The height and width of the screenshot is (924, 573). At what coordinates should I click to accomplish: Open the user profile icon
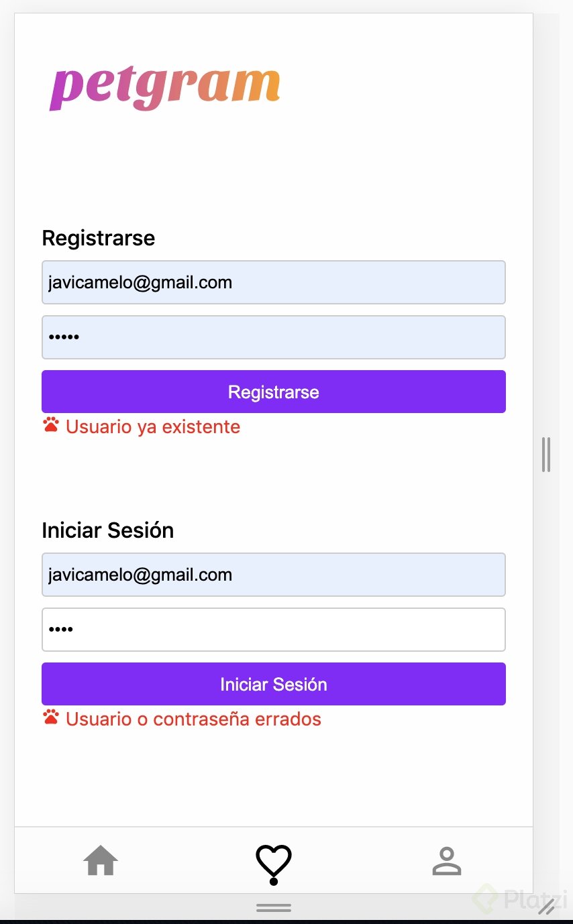(x=447, y=861)
